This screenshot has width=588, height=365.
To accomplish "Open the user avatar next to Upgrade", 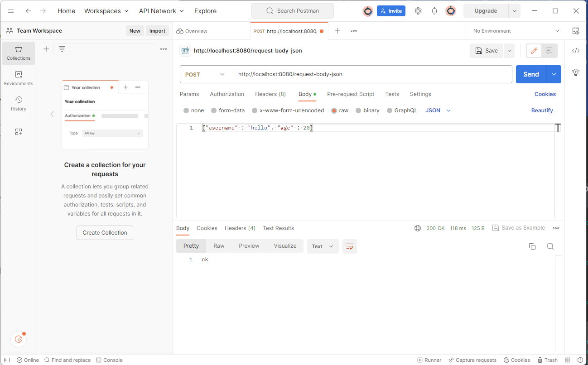I will point(450,11).
